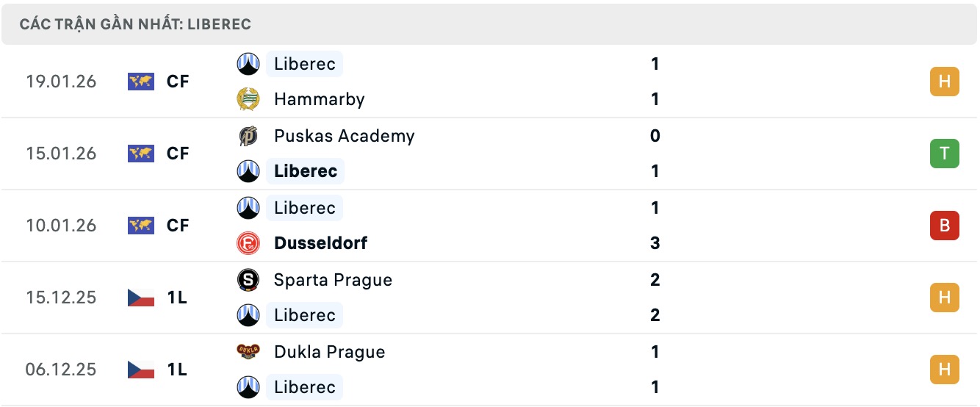
Task: Open the Dukla Prague team link
Action: click(329, 352)
